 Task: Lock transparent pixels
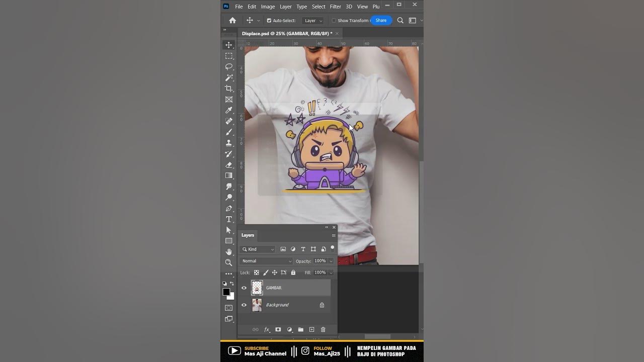[256, 273]
